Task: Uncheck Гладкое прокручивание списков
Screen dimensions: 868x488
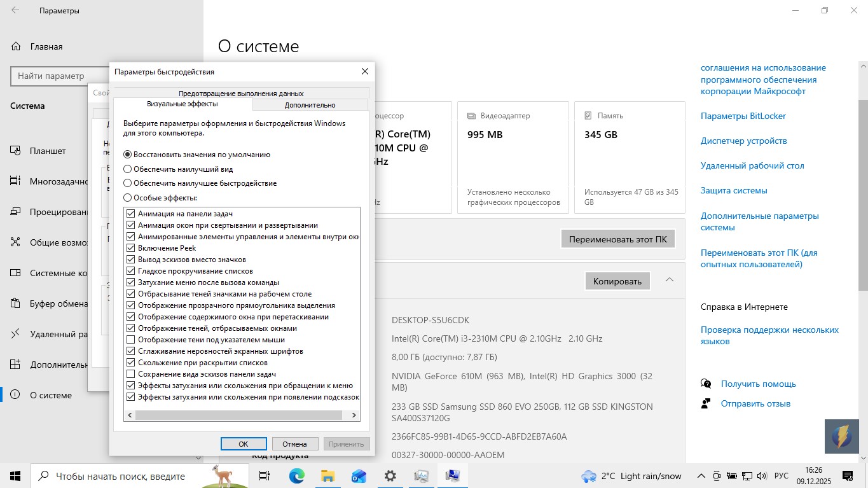Action: [131, 271]
